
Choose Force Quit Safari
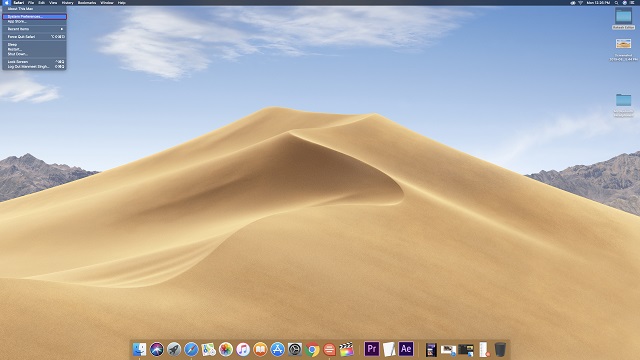pos(34,37)
